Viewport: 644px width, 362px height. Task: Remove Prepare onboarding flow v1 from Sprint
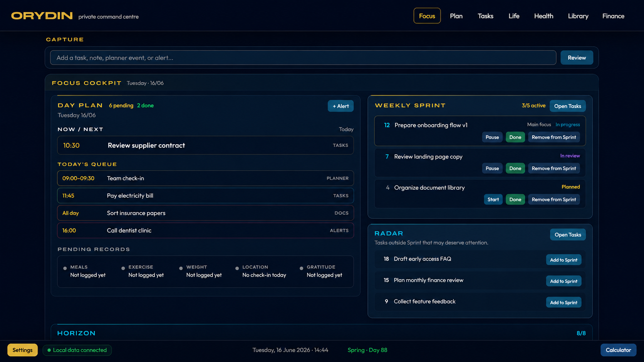pos(554,137)
